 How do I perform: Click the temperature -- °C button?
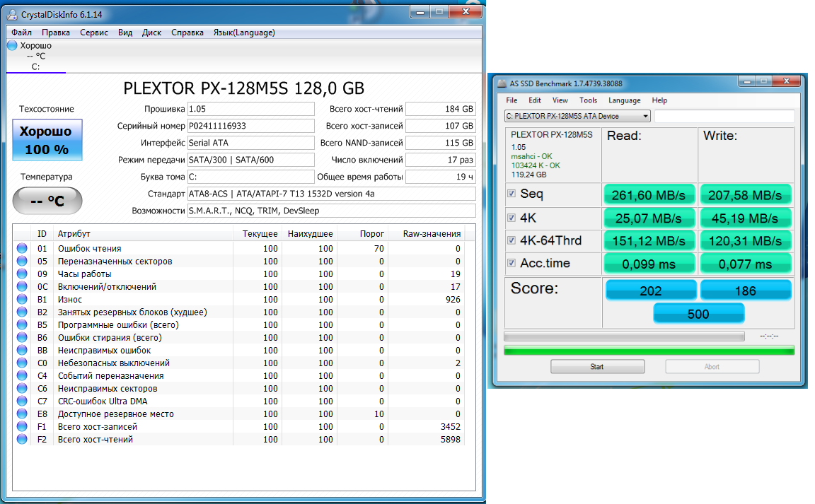pos(47,201)
